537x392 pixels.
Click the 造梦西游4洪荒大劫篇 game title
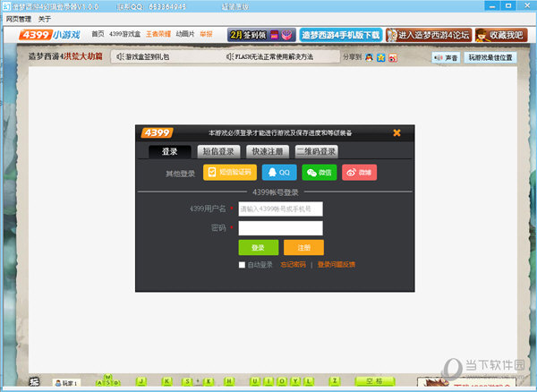[65, 56]
